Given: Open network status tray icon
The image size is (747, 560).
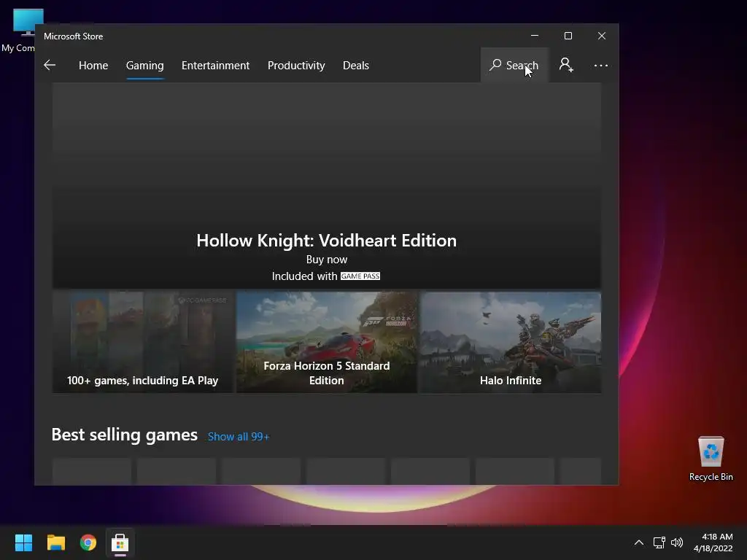Looking at the screenshot, I should coord(659,542).
